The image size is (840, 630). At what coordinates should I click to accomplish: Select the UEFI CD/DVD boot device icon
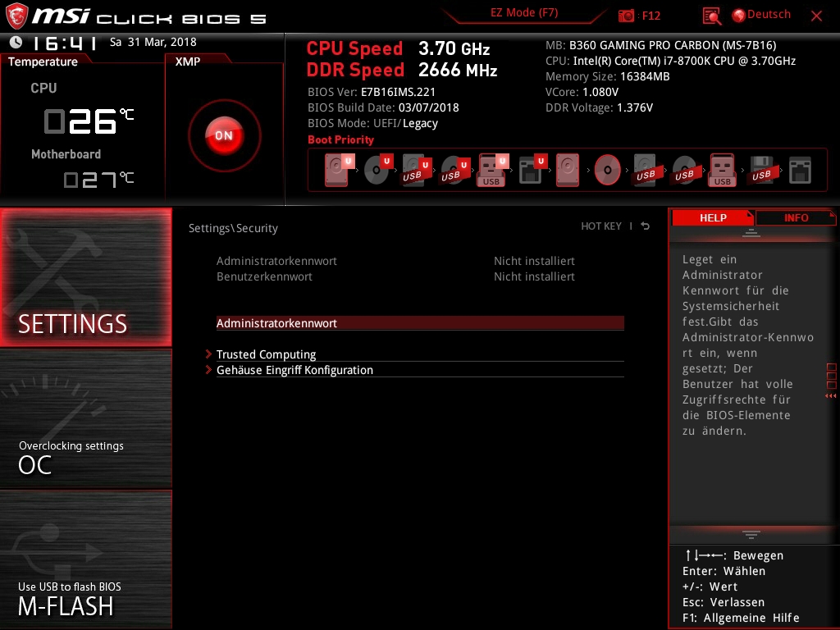(x=377, y=170)
